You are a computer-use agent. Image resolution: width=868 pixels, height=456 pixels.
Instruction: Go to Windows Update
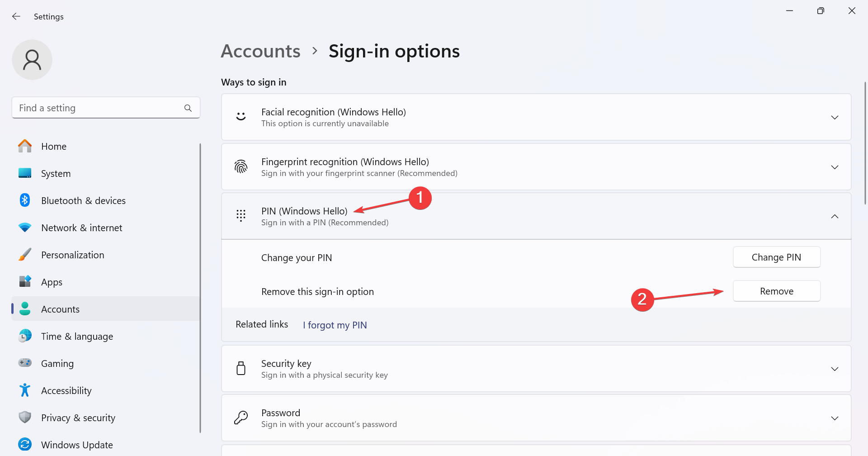(106, 445)
